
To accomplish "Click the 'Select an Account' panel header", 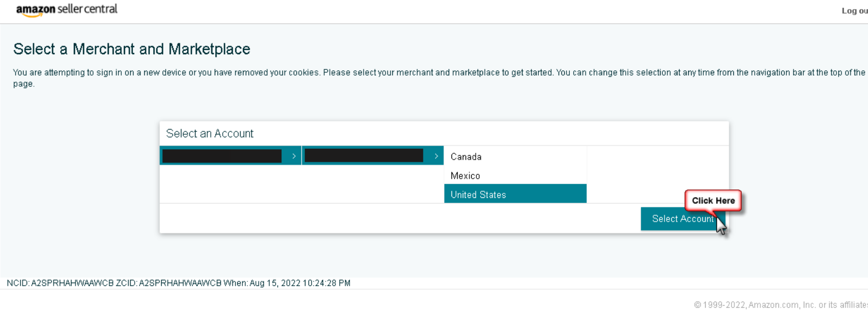I will pyautogui.click(x=210, y=134).
